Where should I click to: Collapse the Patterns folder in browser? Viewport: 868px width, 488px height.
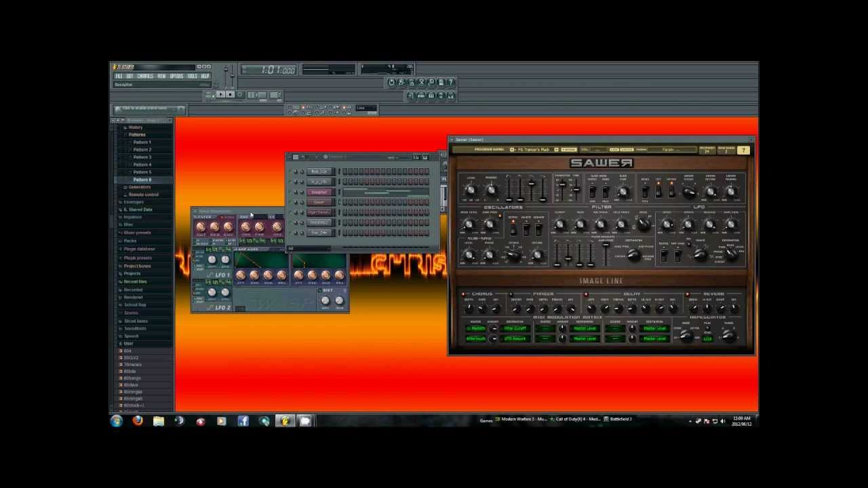click(x=136, y=135)
